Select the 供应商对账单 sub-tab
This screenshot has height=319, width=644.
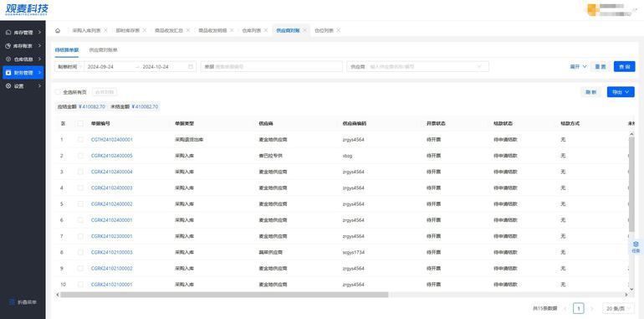click(103, 49)
